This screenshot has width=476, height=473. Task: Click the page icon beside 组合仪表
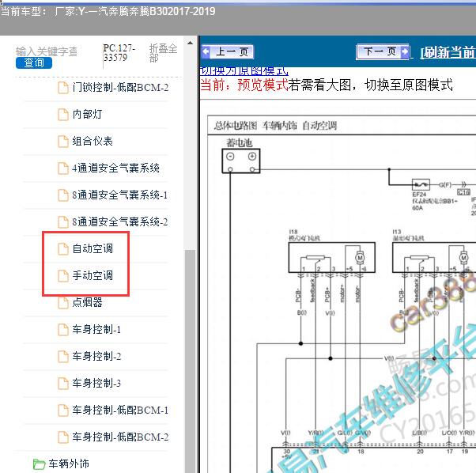coord(63,141)
